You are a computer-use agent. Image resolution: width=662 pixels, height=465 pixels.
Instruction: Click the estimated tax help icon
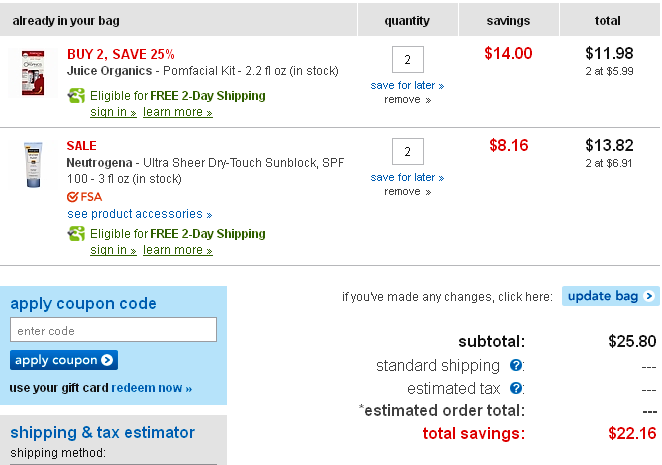(x=515, y=388)
